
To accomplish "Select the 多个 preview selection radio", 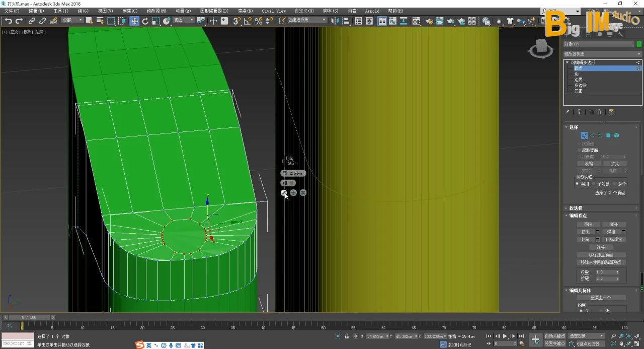I will tap(615, 184).
